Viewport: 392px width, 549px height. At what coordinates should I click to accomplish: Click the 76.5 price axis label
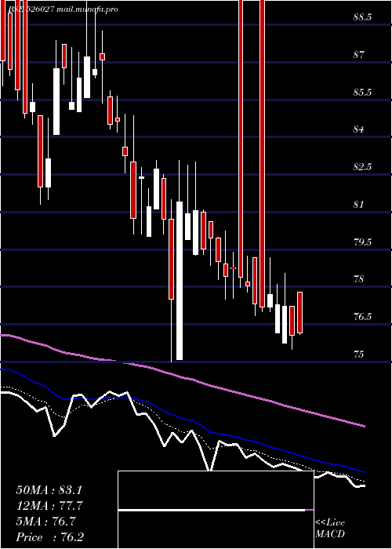tap(362, 317)
